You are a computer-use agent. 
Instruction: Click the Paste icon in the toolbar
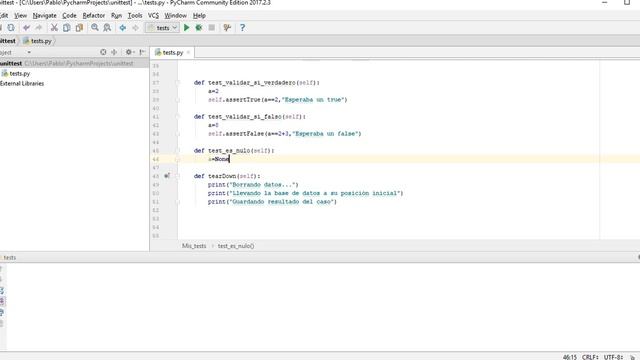coord(79,28)
